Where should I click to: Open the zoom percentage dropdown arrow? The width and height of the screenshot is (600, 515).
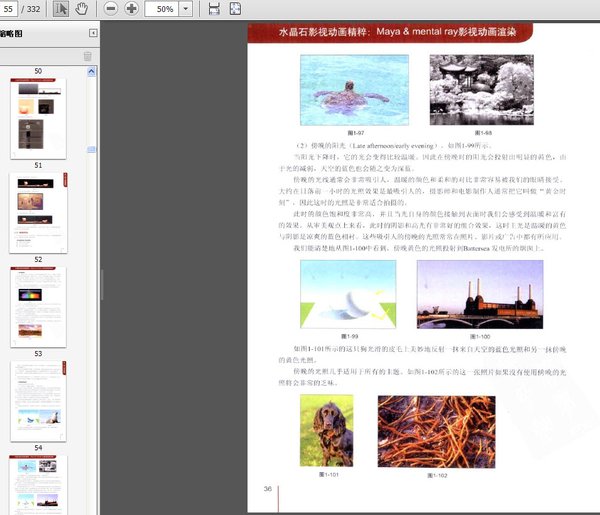point(188,9)
